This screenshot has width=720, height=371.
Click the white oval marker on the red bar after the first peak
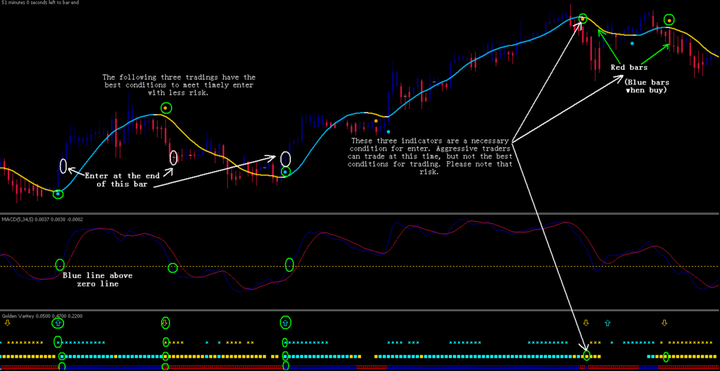[173, 157]
